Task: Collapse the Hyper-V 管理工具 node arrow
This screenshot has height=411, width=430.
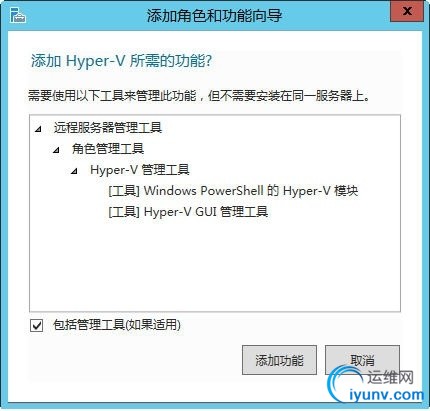Action: pos(74,171)
